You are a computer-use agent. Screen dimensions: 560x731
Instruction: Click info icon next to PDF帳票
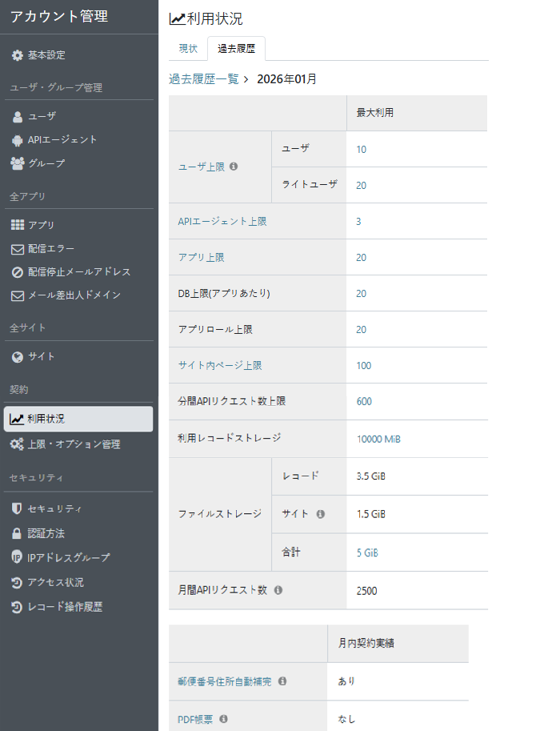[223, 718]
